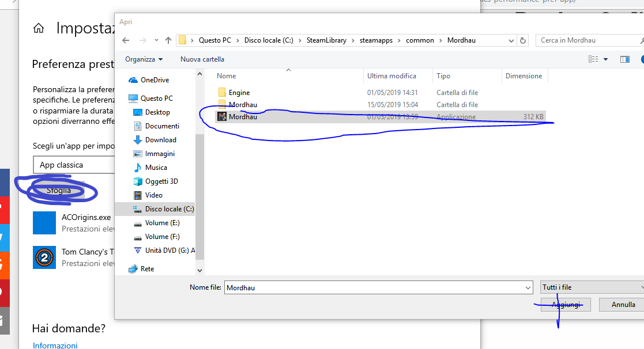Open the Informazioni link in Settings
This screenshot has width=644, height=349.
[55, 346]
